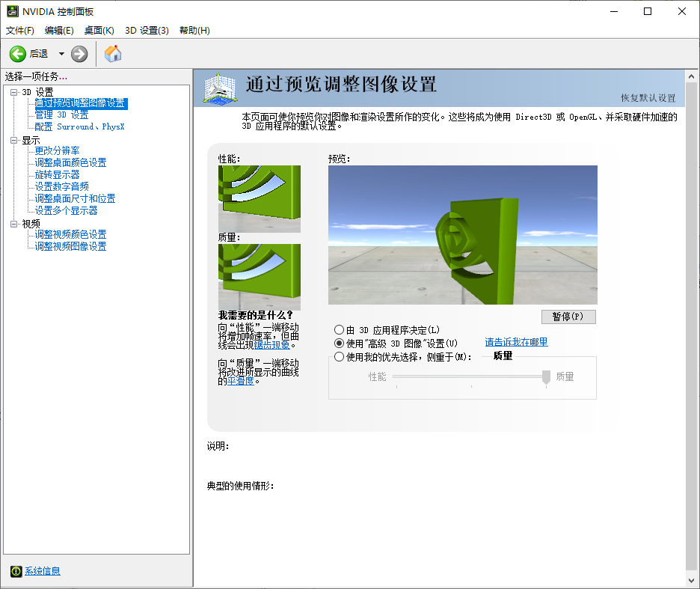Click the 质量 preview thumbnail
This screenshot has width=700, height=589.
260,277
